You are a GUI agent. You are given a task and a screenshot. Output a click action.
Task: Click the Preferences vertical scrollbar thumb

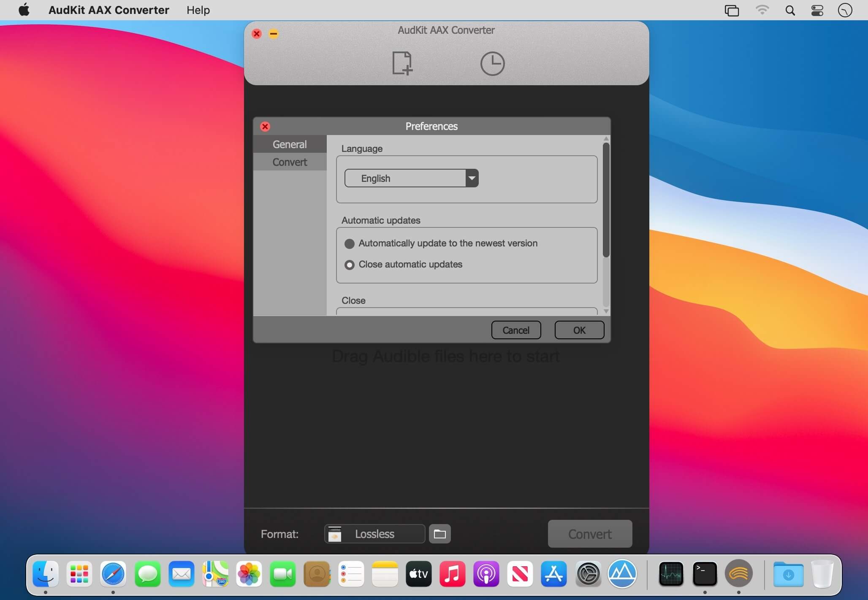(x=606, y=200)
